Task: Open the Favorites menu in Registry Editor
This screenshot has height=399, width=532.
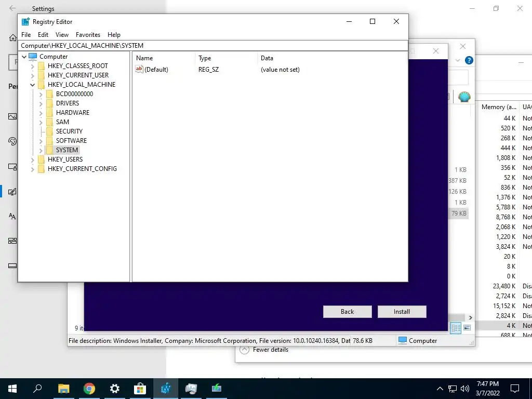Action: tap(88, 35)
